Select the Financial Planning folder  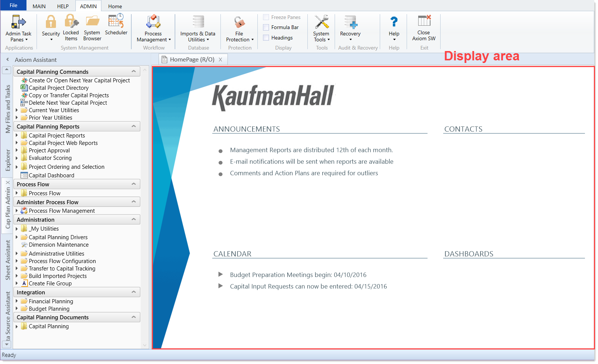(x=51, y=301)
